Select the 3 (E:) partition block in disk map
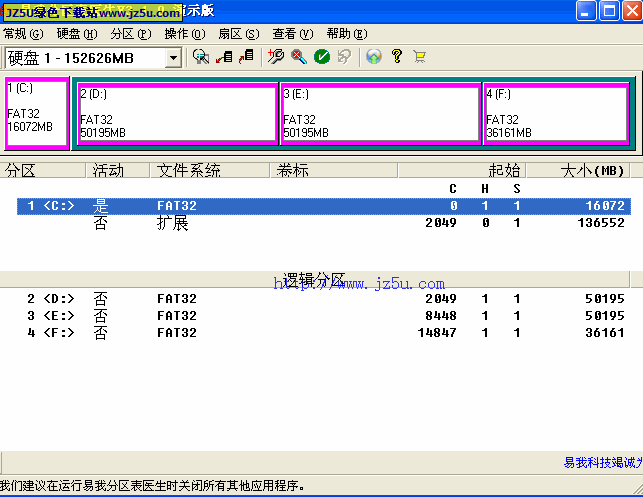 coord(381,113)
